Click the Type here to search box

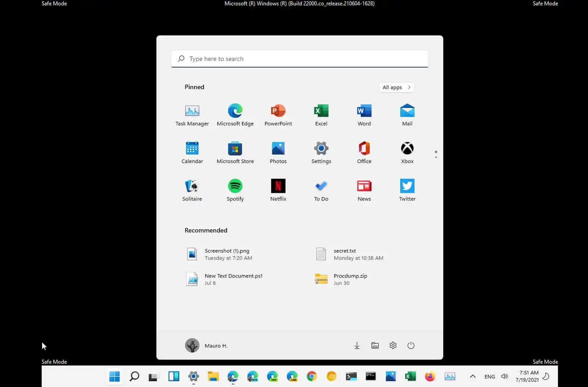(300, 58)
